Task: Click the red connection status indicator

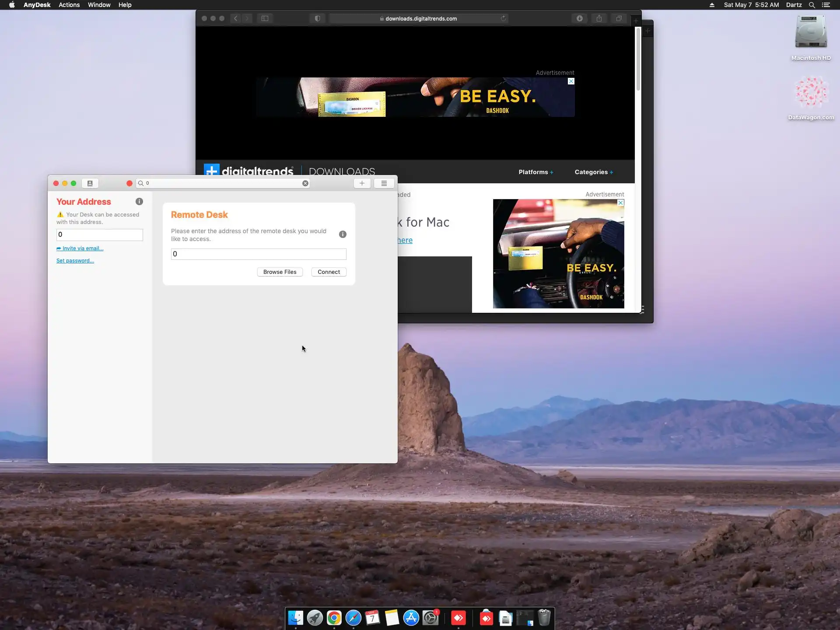Action: pyautogui.click(x=129, y=183)
